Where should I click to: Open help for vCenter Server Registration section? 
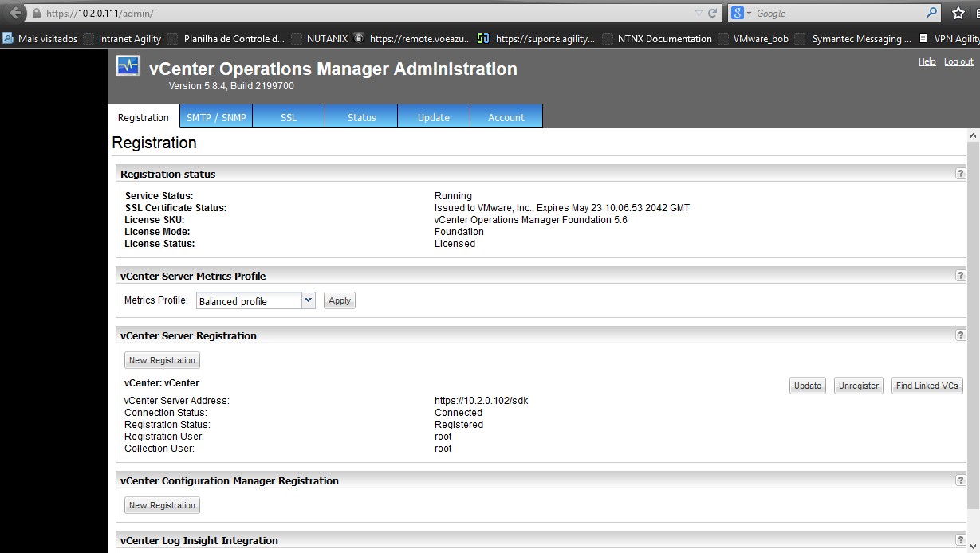[x=961, y=335]
